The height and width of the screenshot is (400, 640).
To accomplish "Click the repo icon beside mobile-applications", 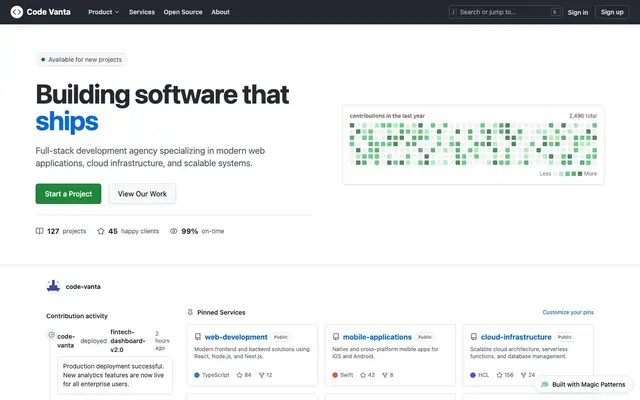I will 336,337.
